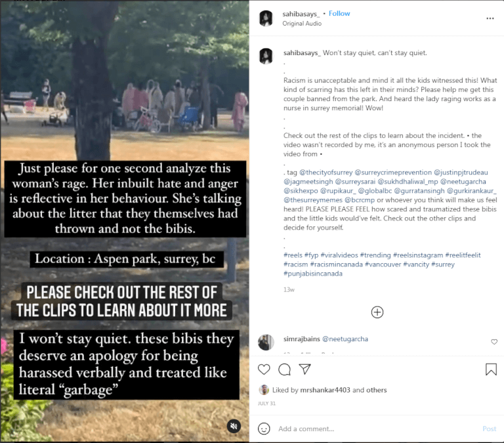504x443 pixels.
Task: Post the comment
Action: pos(489,429)
